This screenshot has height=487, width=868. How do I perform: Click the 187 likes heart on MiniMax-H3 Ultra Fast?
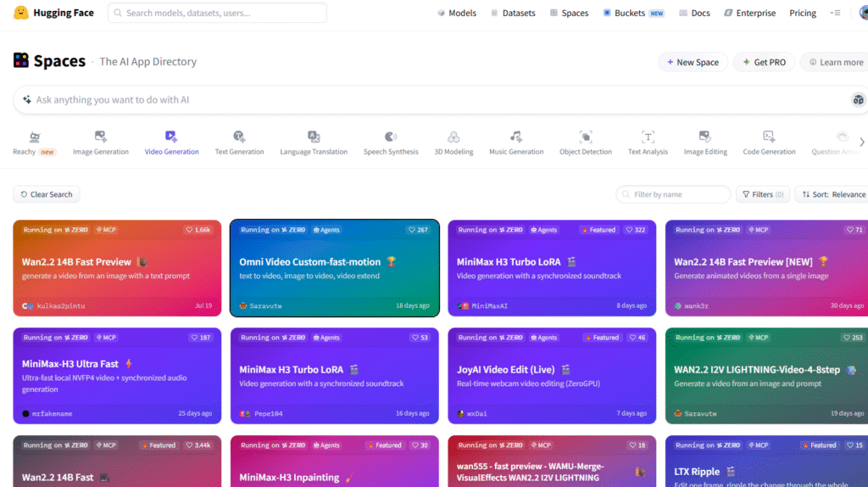click(x=194, y=338)
